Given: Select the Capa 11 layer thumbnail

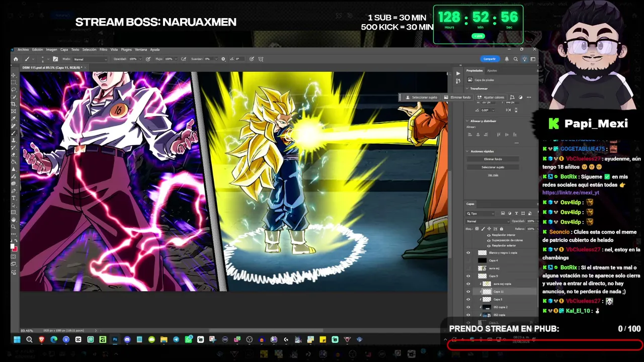Looking at the screenshot, I should pyautogui.click(x=487, y=292).
